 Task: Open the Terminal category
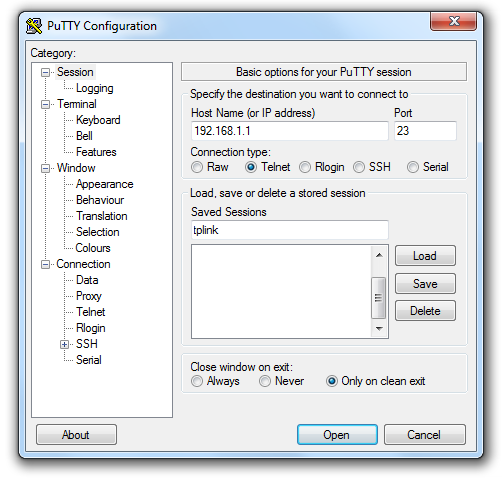pos(77,104)
